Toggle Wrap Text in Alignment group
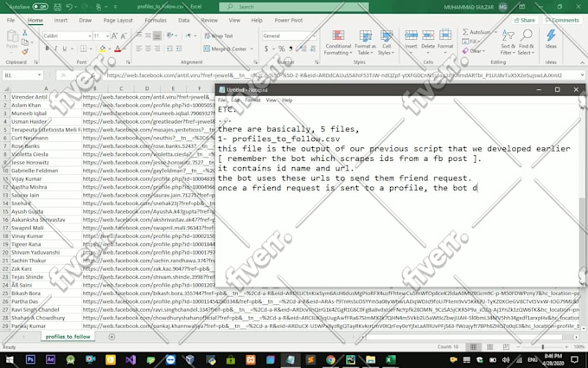The image size is (588, 368). point(219,36)
